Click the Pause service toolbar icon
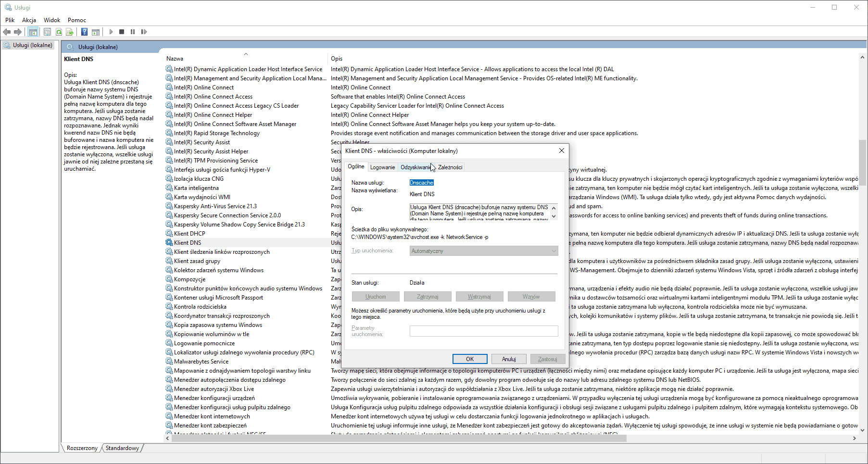The image size is (868, 464). tap(133, 32)
